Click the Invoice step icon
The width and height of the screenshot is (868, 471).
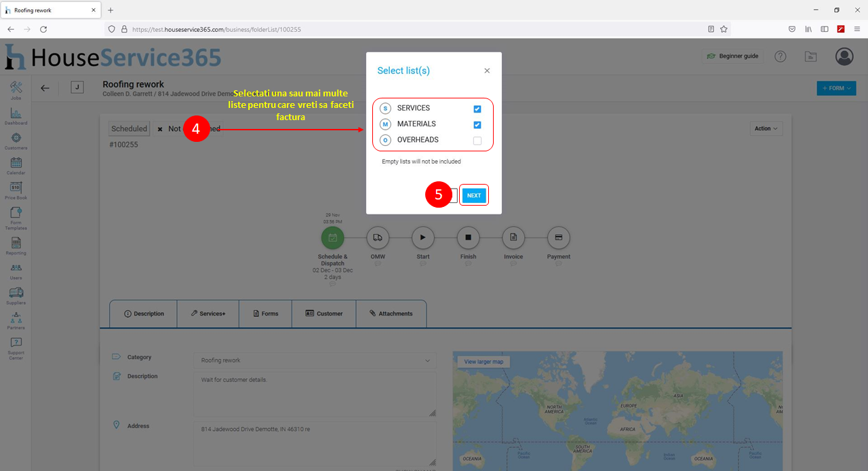(513, 238)
